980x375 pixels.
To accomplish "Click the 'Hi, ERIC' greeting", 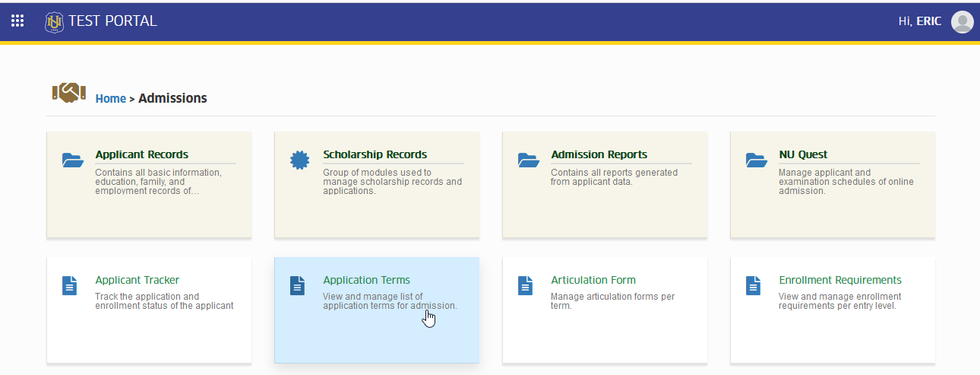I will pos(920,21).
